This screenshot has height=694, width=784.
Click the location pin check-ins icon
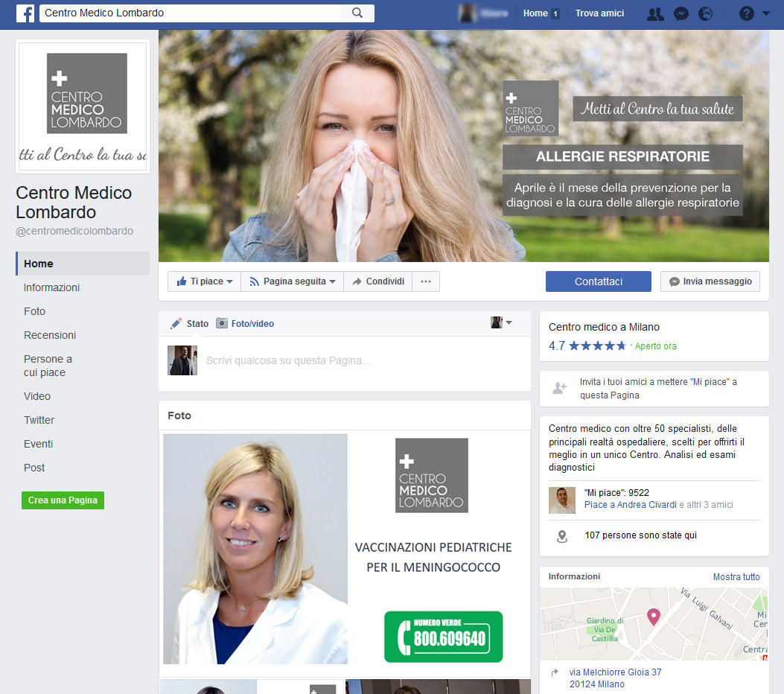[562, 536]
